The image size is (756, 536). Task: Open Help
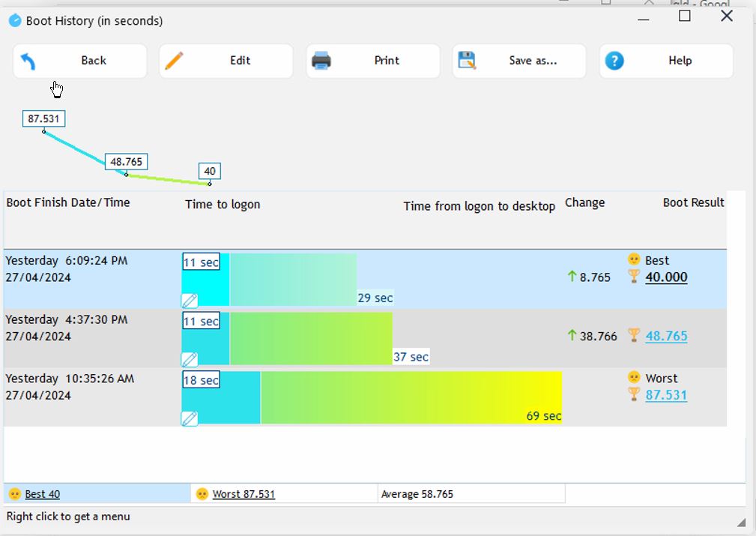click(665, 61)
